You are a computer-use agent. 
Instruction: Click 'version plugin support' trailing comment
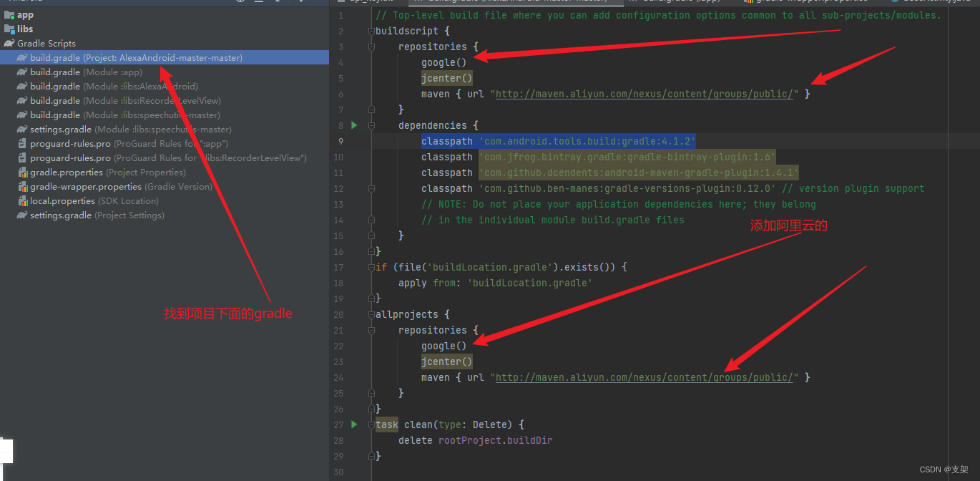click(x=853, y=188)
